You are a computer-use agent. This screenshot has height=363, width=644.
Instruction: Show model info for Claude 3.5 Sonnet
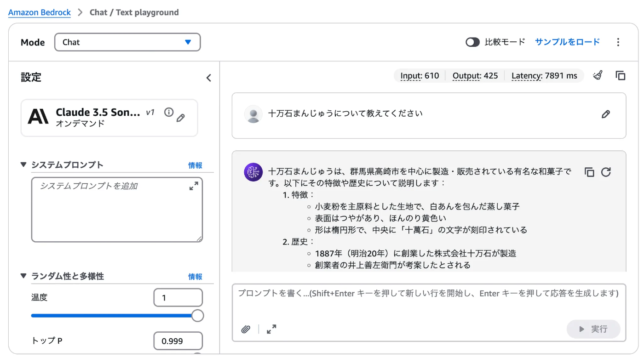169,112
